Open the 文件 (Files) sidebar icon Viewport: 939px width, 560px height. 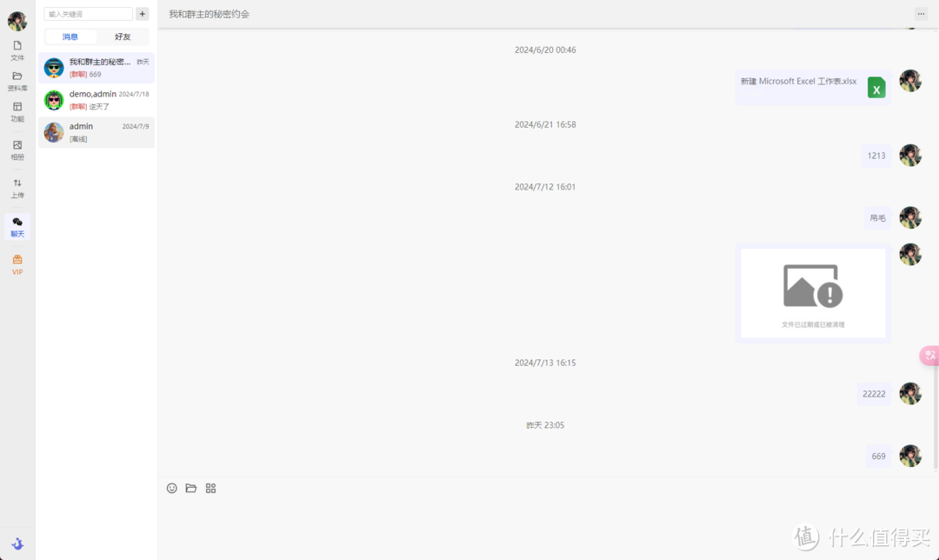(17, 50)
